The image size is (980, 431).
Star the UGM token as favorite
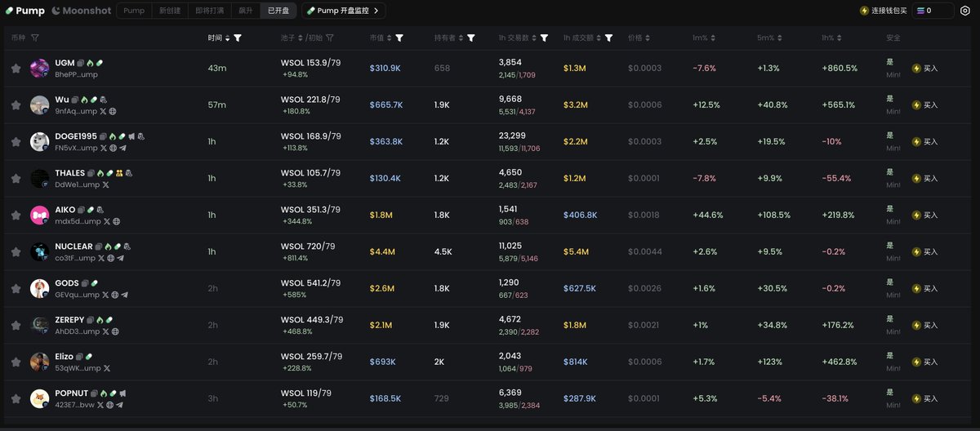click(x=16, y=69)
